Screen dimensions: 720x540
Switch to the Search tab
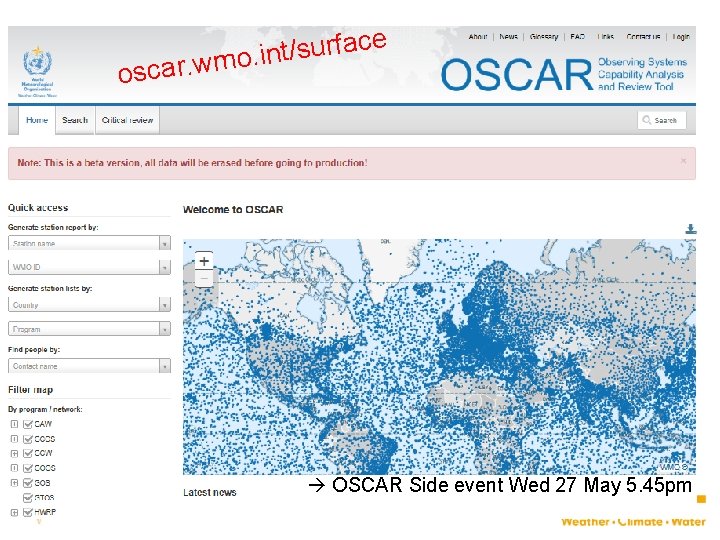coord(75,120)
